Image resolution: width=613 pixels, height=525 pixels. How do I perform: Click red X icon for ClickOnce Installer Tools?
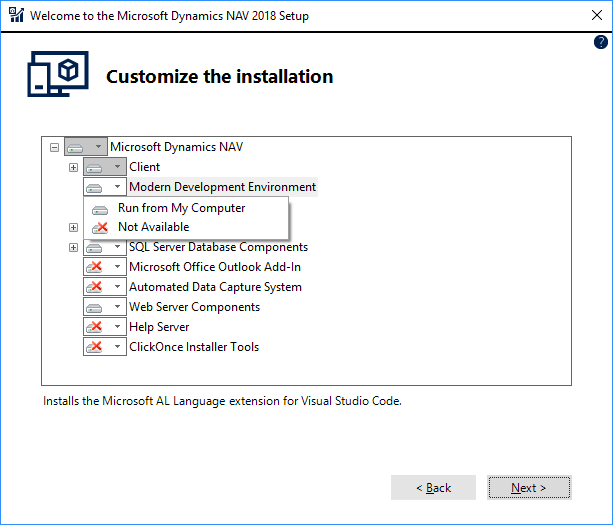(x=94, y=347)
